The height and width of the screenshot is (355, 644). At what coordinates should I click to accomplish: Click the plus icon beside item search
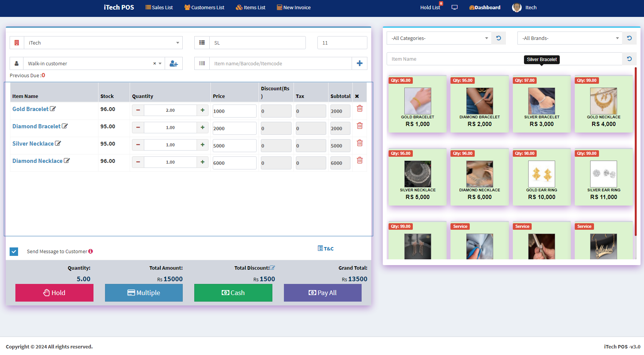point(359,64)
